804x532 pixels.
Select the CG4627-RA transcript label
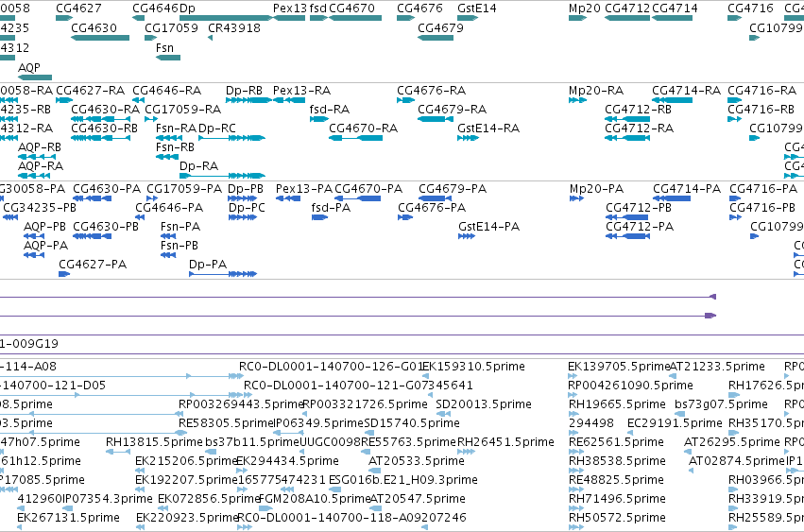pos(91,91)
